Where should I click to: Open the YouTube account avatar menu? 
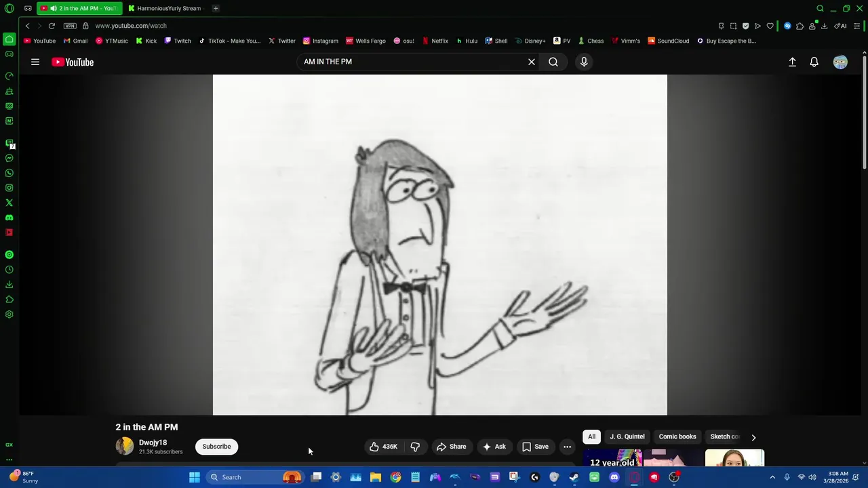point(840,62)
